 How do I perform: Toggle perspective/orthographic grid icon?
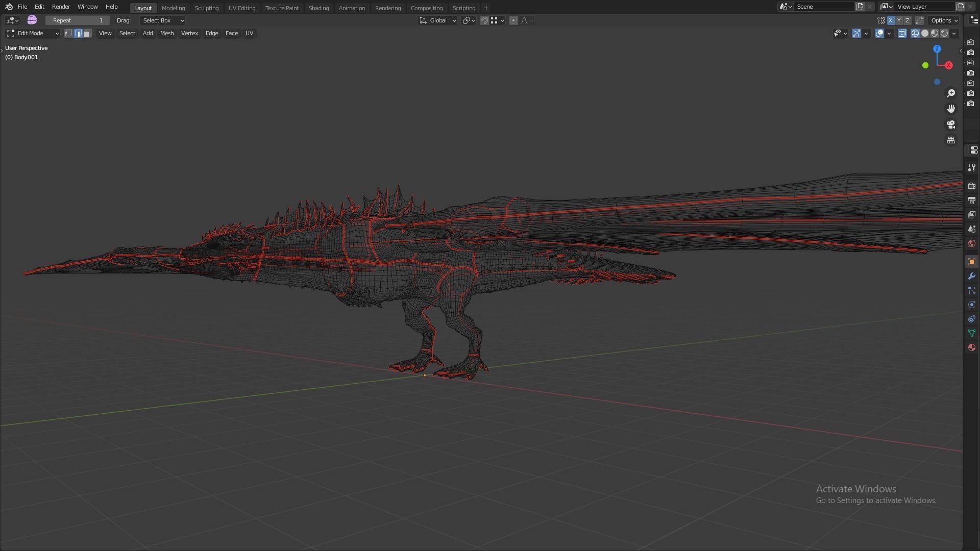click(951, 140)
